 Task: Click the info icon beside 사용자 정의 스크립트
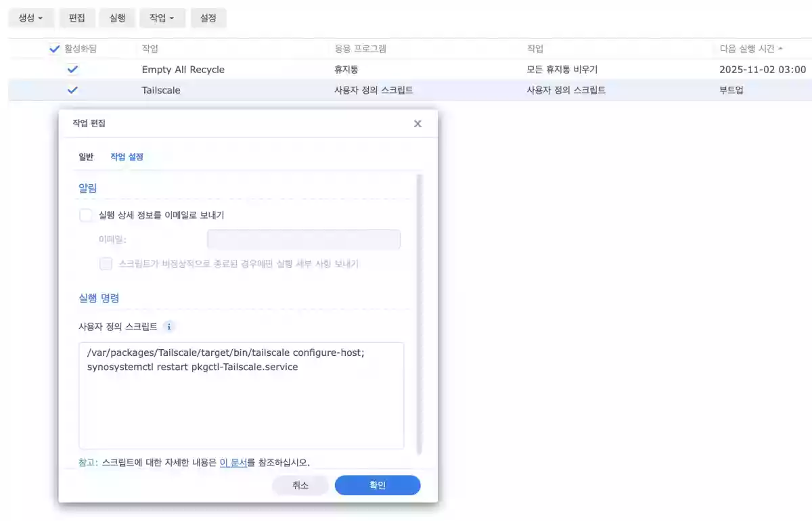169,327
